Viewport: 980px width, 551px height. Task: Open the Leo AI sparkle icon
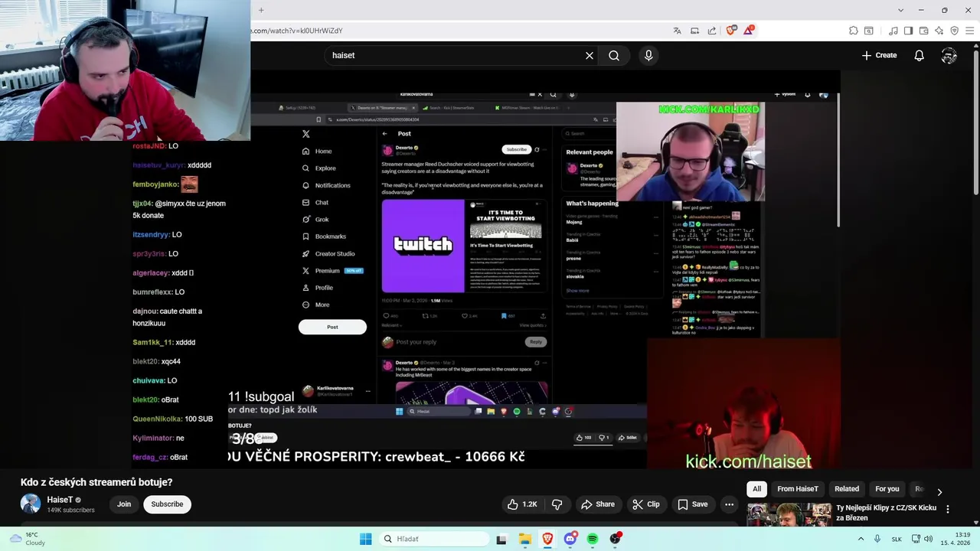click(x=939, y=31)
